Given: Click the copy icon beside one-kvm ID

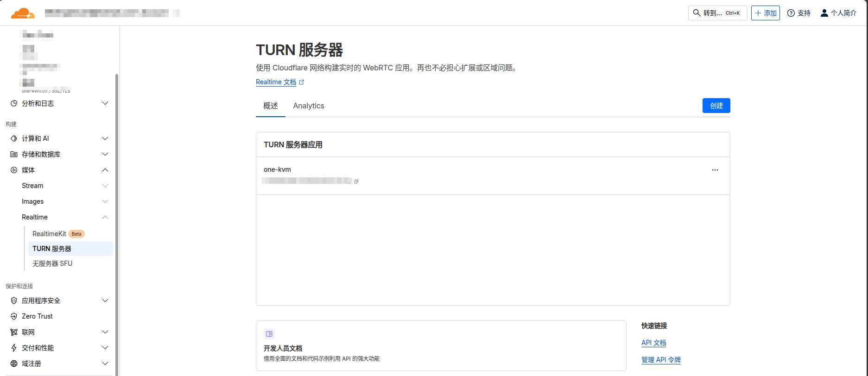Looking at the screenshot, I should tap(356, 182).
